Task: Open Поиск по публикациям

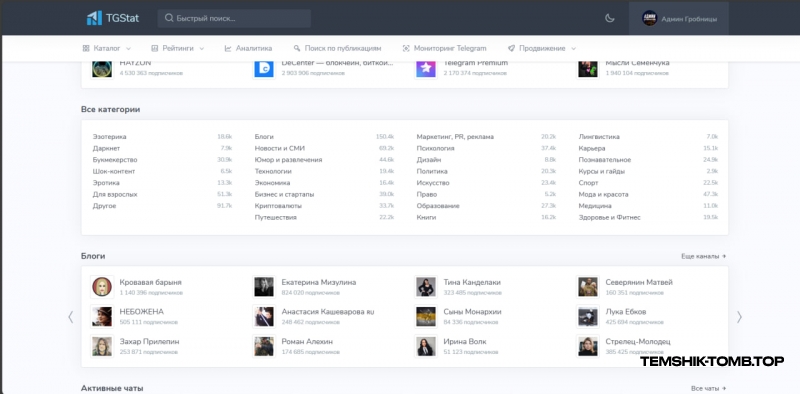Action: tap(337, 48)
